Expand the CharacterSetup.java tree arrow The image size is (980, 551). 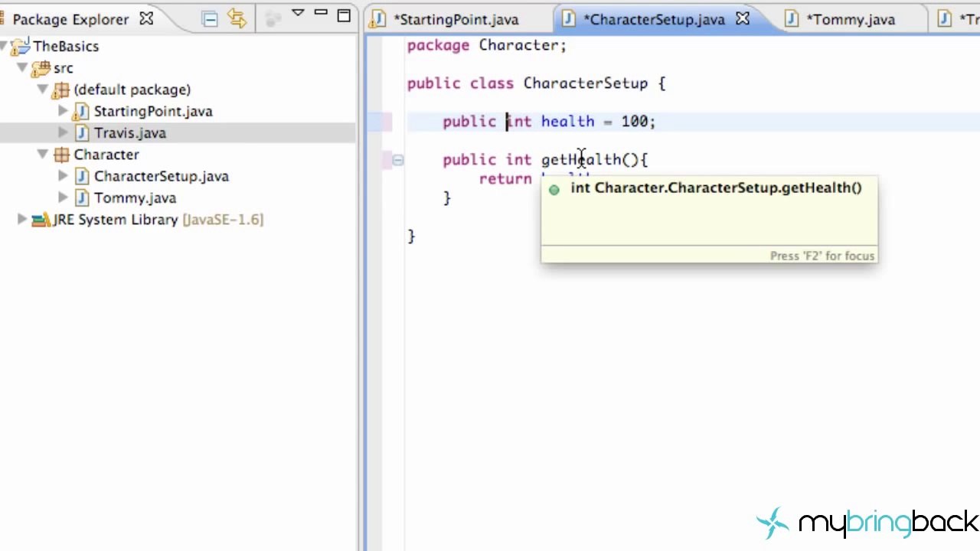pos(63,176)
